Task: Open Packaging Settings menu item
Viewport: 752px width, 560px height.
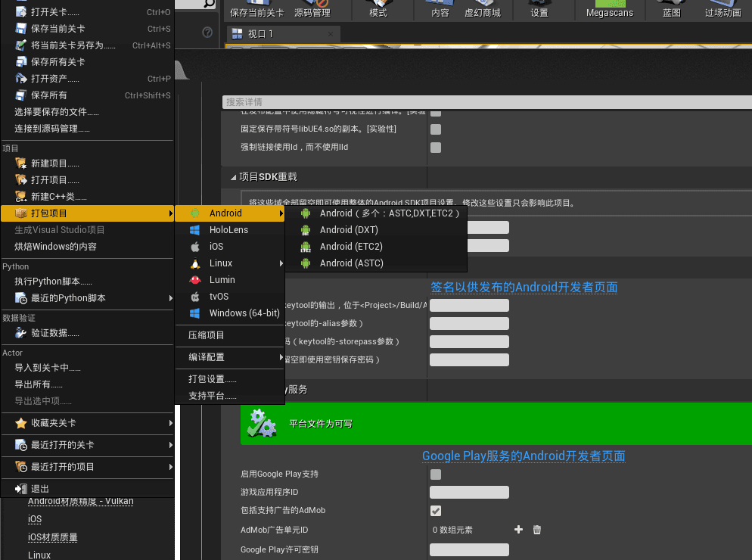Action: pyautogui.click(x=230, y=379)
